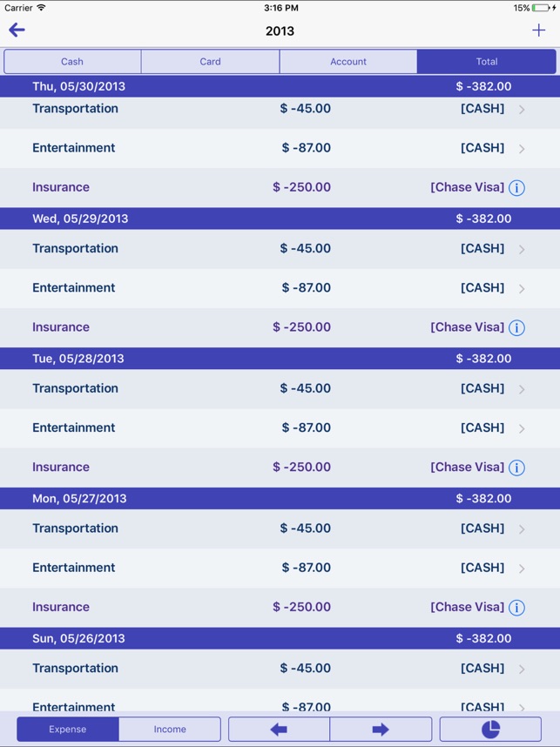
Task: Tap info icon for 05/27 Insurance
Action: [x=516, y=608]
